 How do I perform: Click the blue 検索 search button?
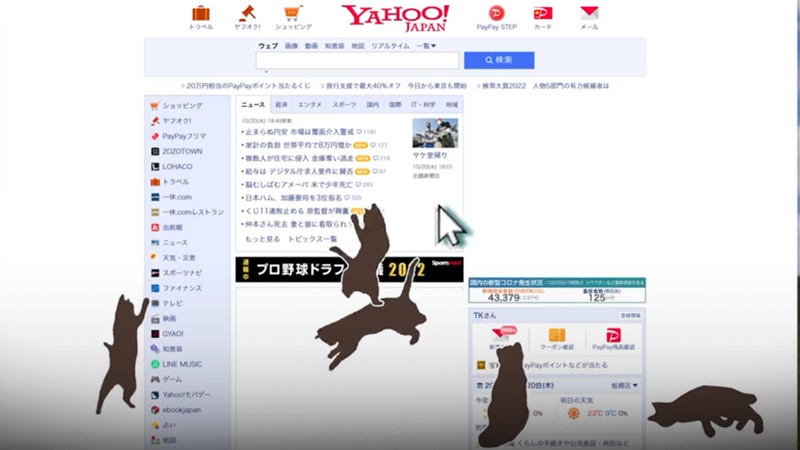coord(499,60)
